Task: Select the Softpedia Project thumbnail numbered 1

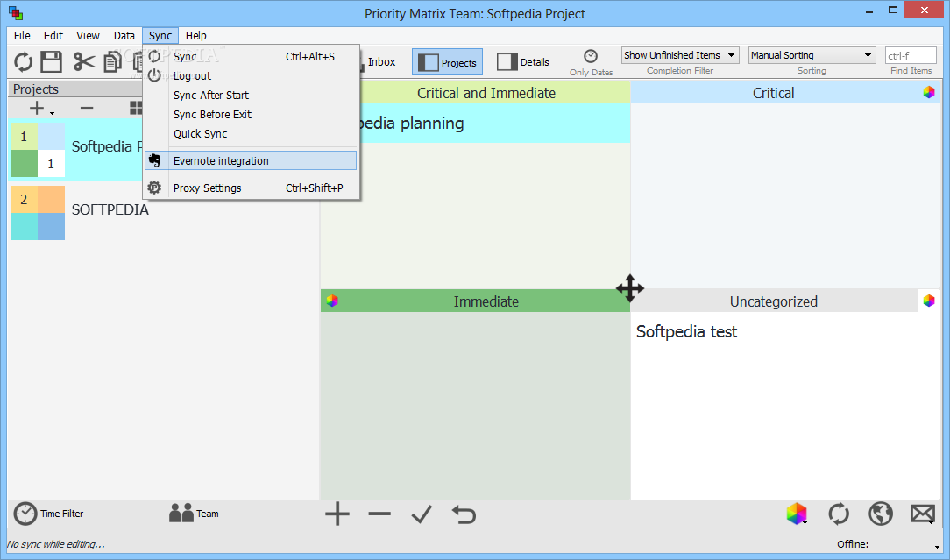Action: 38,150
